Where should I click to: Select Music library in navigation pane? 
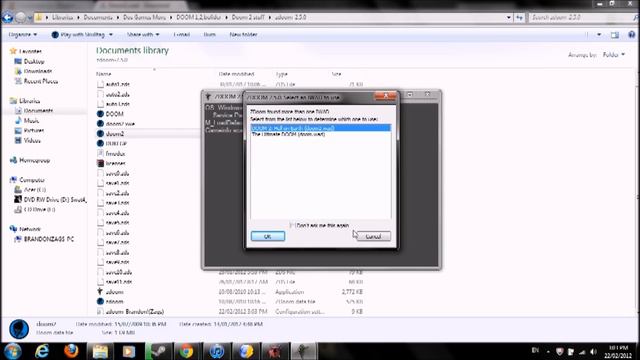(x=31, y=121)
